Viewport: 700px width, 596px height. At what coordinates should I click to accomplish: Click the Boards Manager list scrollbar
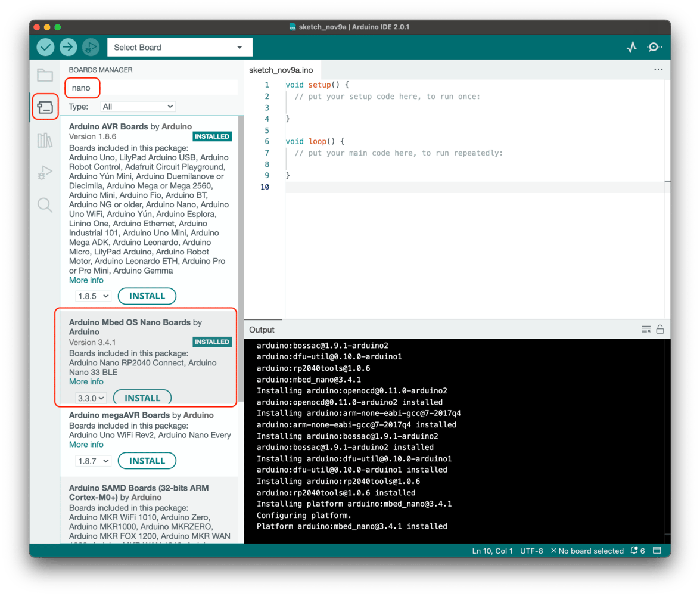(x=241, y=259)
